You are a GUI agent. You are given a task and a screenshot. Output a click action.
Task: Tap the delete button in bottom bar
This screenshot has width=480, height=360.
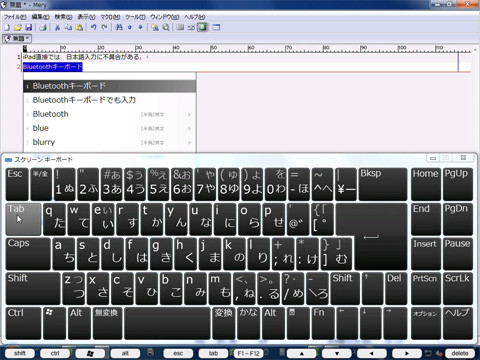460,353
